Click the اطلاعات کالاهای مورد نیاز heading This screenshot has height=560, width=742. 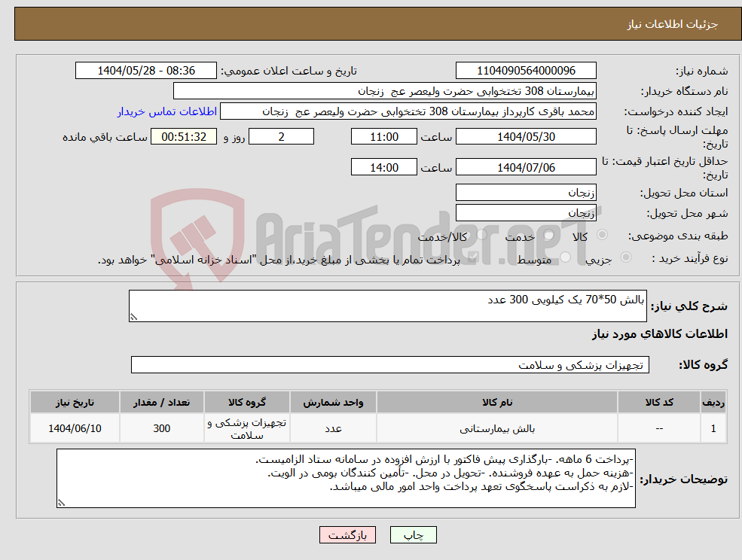[660, 334]
